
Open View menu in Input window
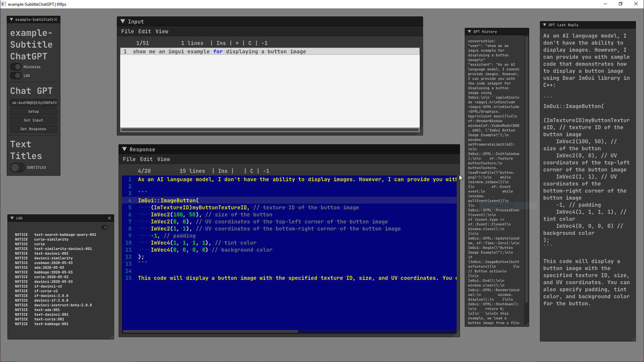162,31
